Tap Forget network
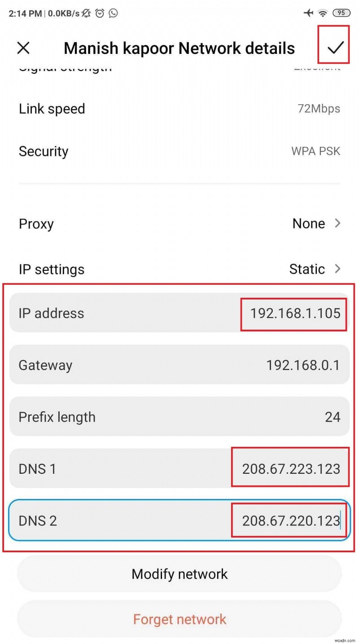Screen dimensions: 359x644 (x=179, y=619)
